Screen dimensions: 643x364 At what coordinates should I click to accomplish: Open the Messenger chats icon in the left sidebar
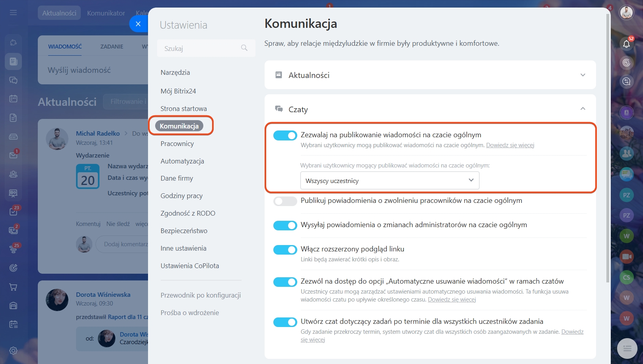pos(13,80)
